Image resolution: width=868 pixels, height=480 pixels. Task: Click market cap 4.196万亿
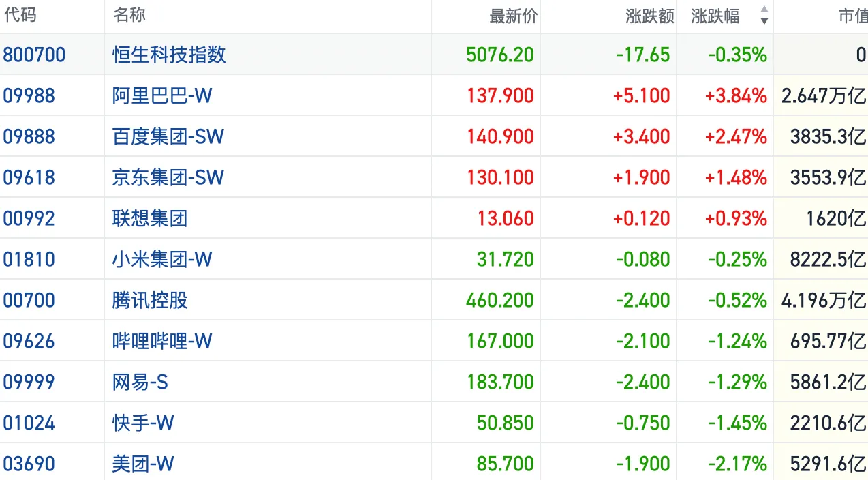(x=824, y=300)
